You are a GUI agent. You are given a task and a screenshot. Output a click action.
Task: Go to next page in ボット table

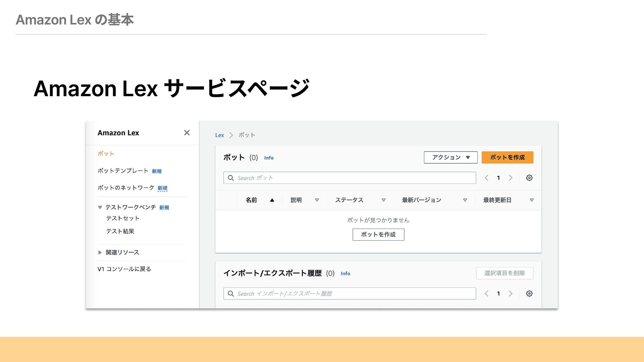511,178
